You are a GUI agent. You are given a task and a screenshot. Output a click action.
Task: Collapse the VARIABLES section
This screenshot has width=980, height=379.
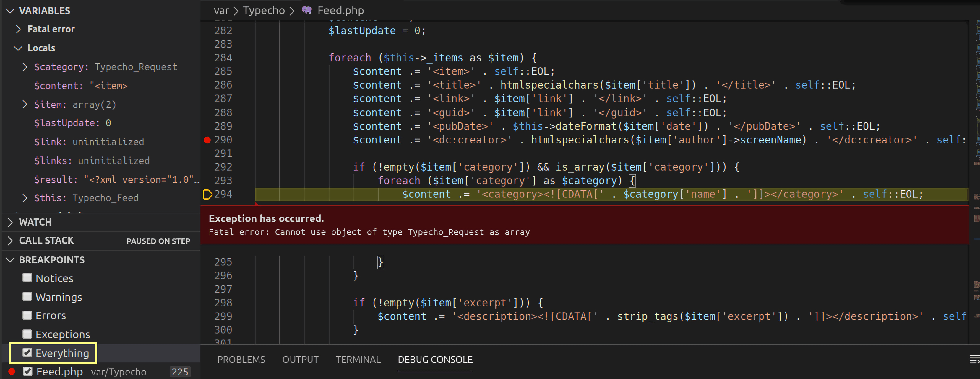(x=11, y=11)
